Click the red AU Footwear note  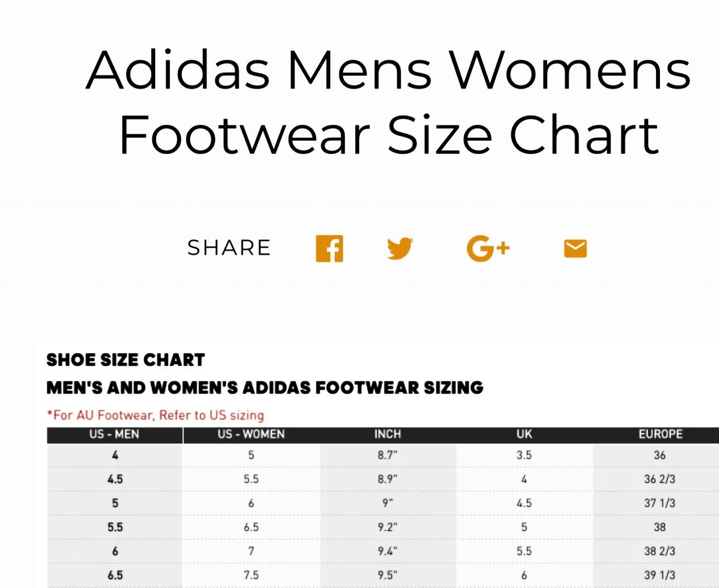pos(156,415)
